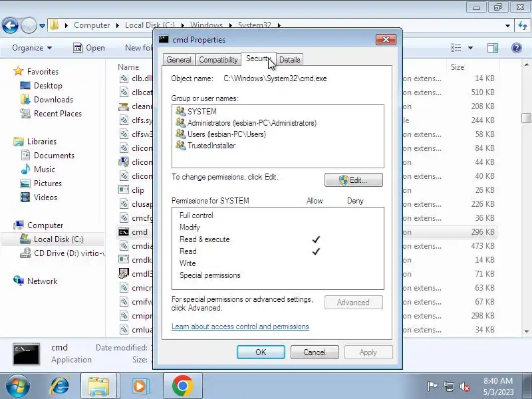Open the Windows Start menu
This screenshot has width=532, height=399.
tap(17, 386)
